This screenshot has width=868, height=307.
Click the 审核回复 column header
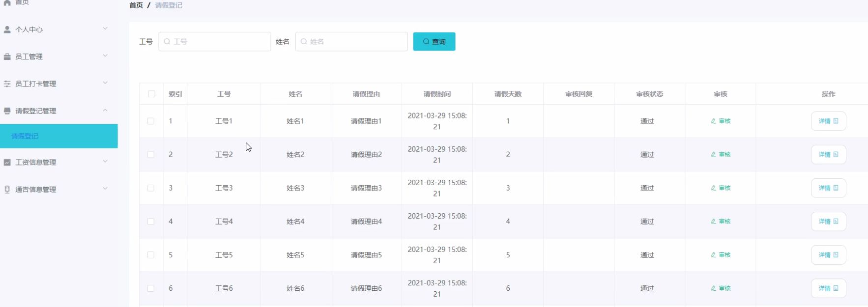point(579,94)
